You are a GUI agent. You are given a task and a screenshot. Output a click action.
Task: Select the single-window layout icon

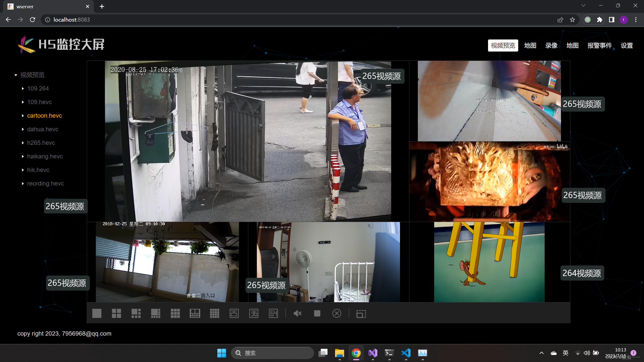[97, 313]
